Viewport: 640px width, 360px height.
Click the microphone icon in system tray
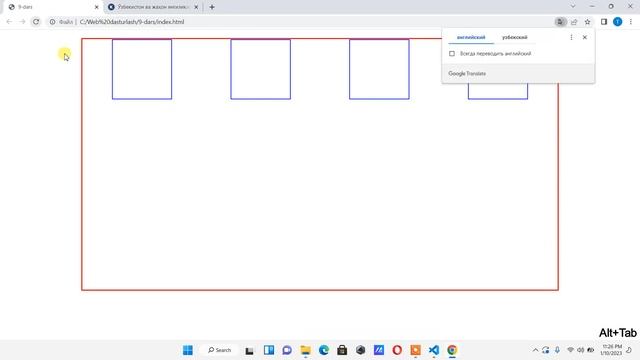tap(557, 350)
